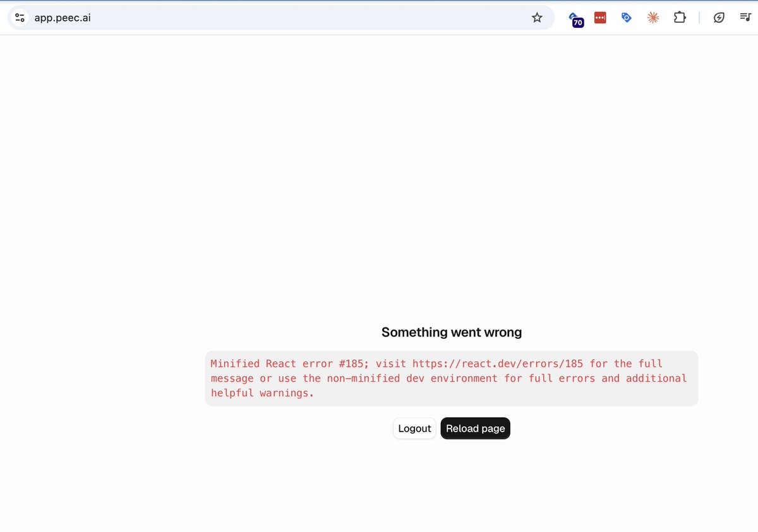758x532 pixels.
Task: Click the Logout button
Action: pos(414,429)
